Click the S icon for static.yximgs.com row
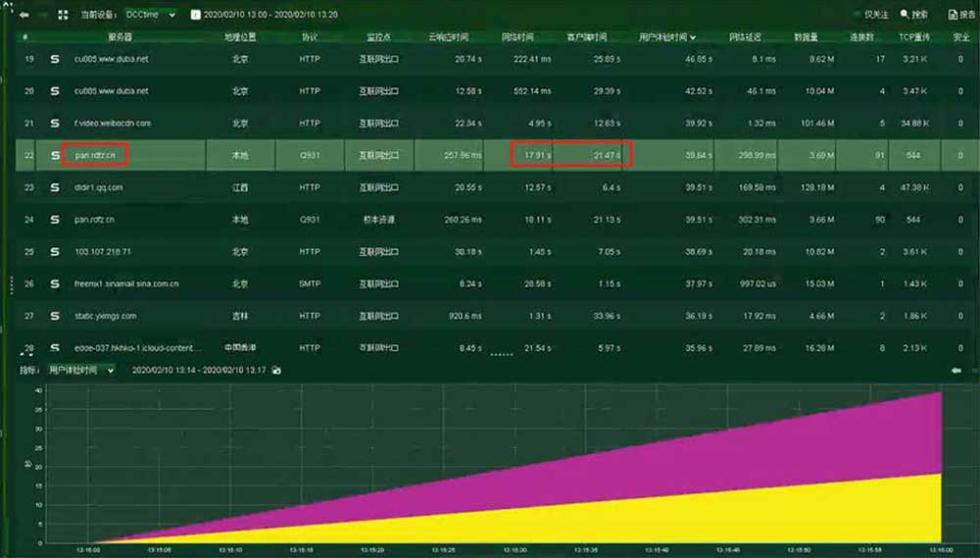Viewport: 980px width, 558px height. click(55, 316)
